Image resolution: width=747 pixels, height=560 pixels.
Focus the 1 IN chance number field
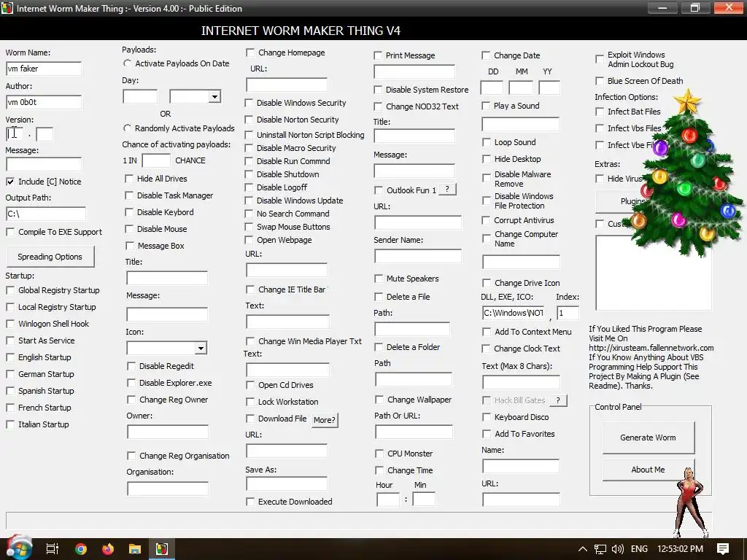156,160
